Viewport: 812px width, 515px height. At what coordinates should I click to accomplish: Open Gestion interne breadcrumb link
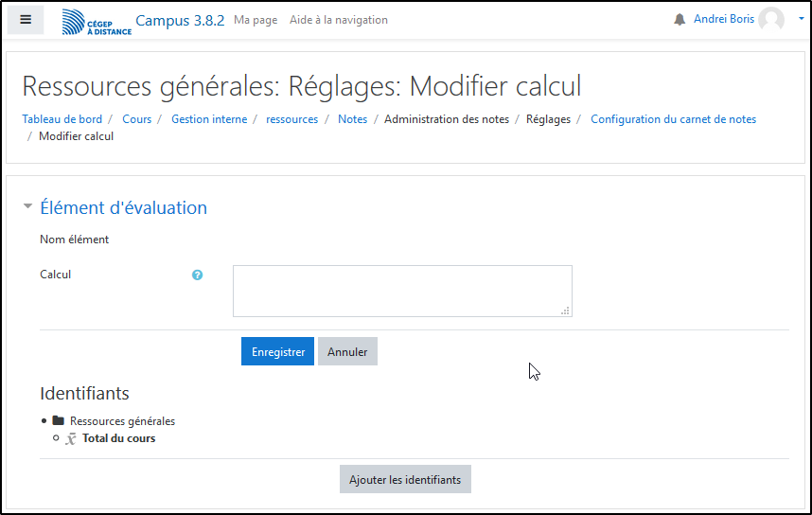(x=209, y=119)
